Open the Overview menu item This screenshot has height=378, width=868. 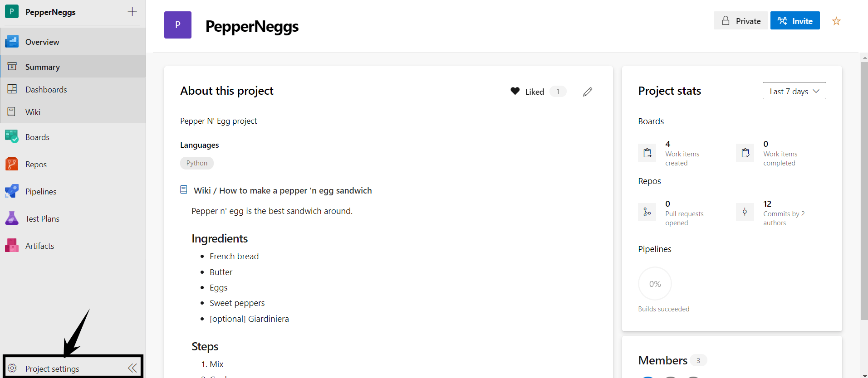(74, 42)
